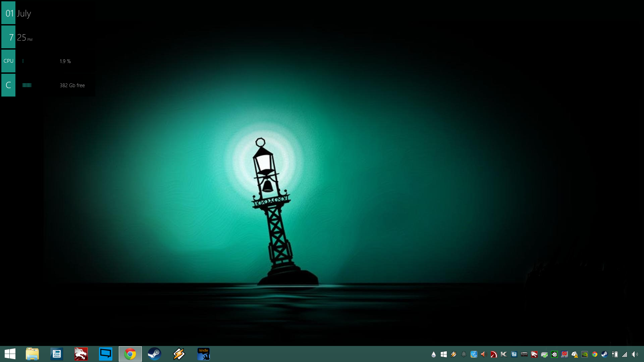Click the notification bell tray icon

[464, 354]
